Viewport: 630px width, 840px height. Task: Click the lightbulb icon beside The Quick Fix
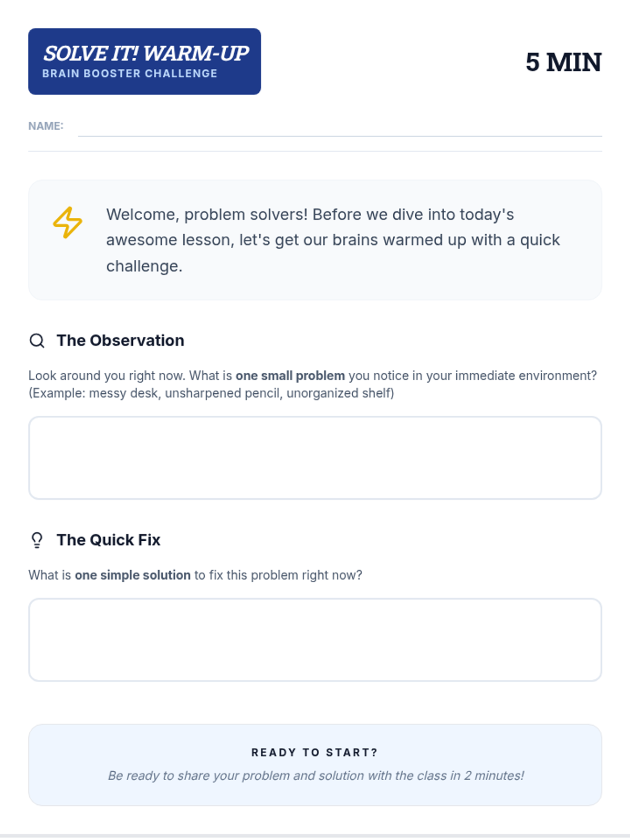pyautogui.click(x=37, y=540)
